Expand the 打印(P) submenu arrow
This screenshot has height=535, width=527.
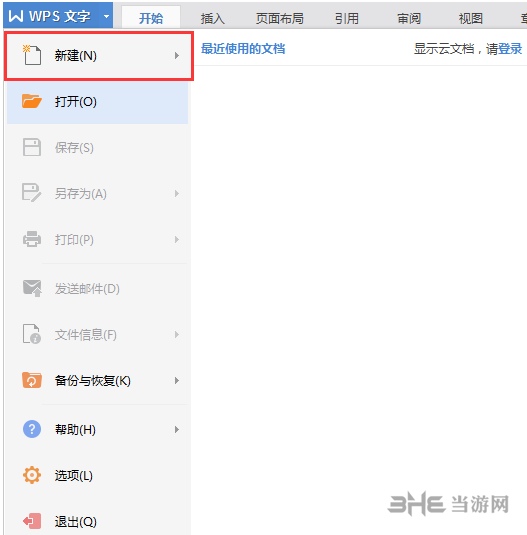(176, 240)
